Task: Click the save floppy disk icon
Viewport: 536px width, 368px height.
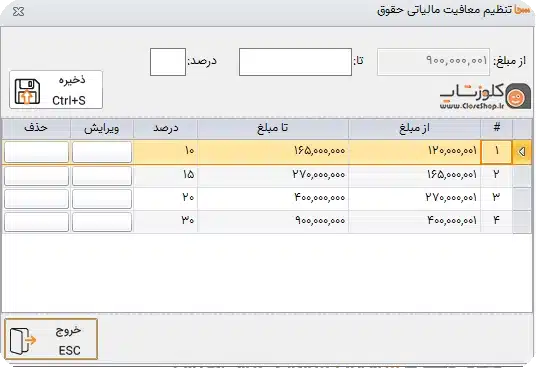Action: [27, 92]
